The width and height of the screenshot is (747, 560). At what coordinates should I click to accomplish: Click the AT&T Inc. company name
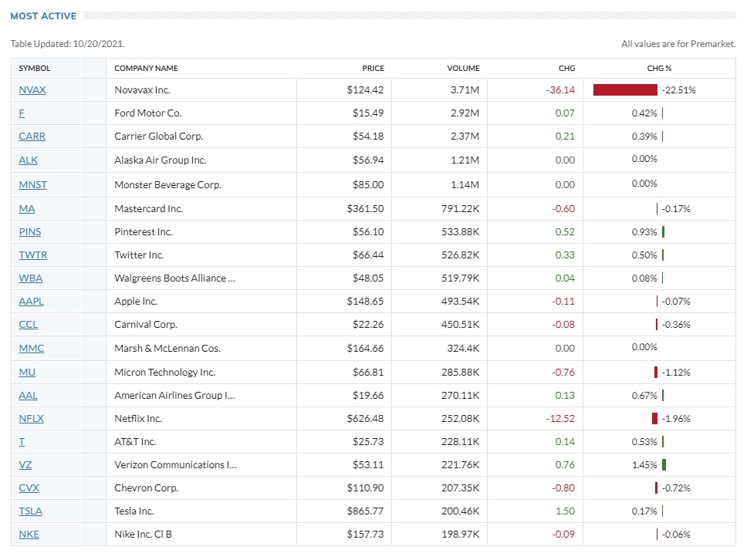click(x=135, y=442)
